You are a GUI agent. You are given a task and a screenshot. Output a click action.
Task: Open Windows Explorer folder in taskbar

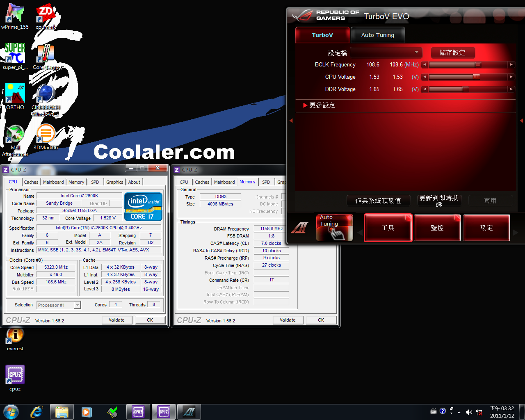coord(62,412)
